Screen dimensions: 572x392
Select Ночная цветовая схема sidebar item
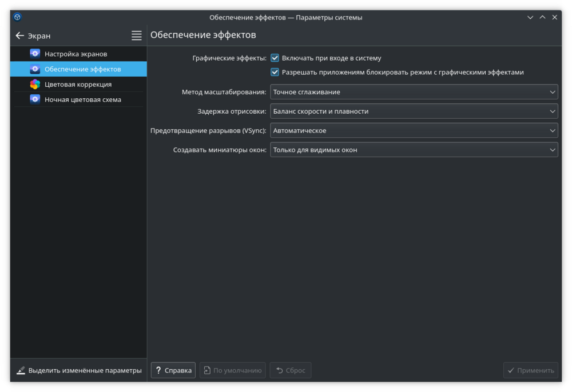pos(82,99)
